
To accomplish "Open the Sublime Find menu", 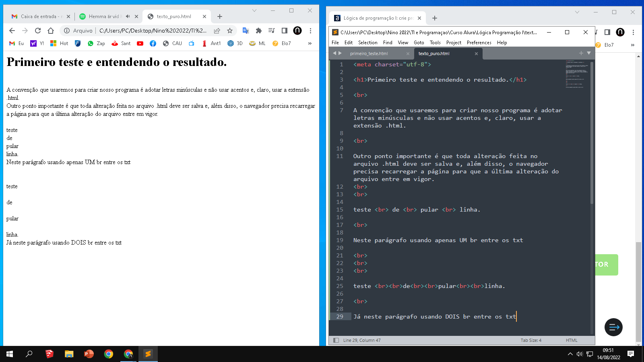I will 388,43.
